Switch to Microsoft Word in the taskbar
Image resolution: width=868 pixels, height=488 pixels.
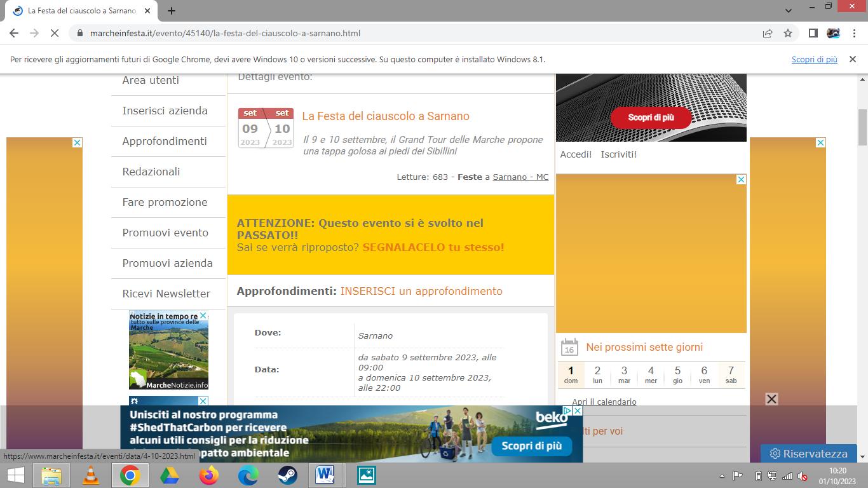pos(325,475)
